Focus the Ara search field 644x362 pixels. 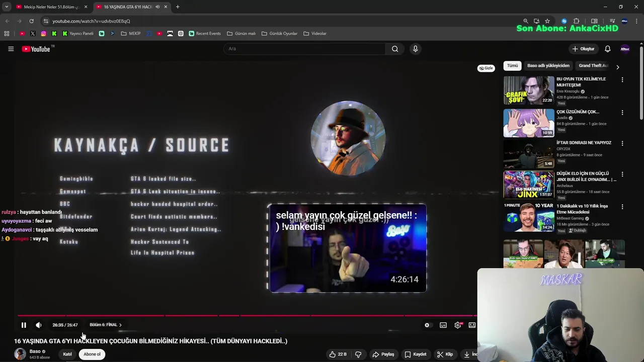point(305,49)
